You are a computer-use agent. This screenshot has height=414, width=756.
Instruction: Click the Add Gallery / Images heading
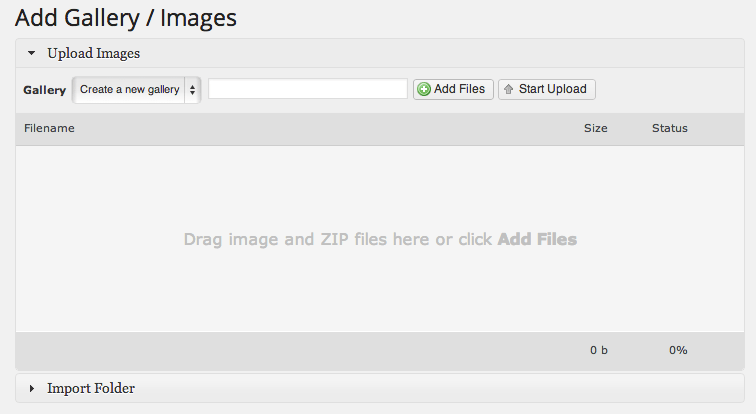pos(126,17)
